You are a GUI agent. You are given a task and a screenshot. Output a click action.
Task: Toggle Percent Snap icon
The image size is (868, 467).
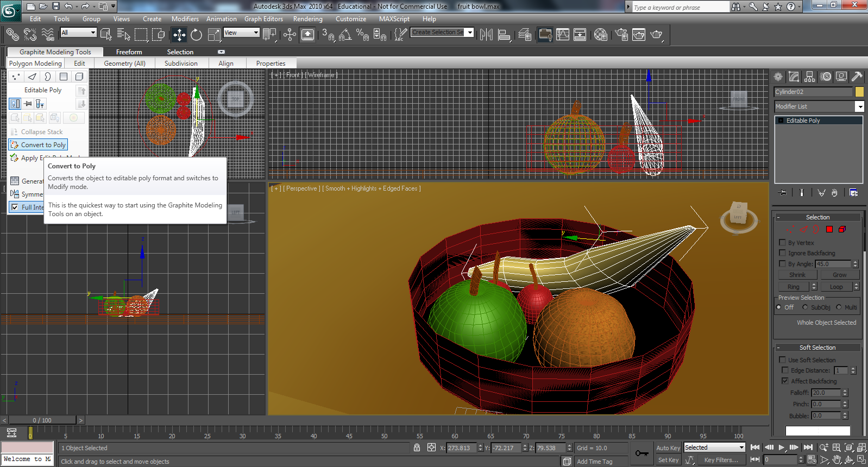[363, 35]
